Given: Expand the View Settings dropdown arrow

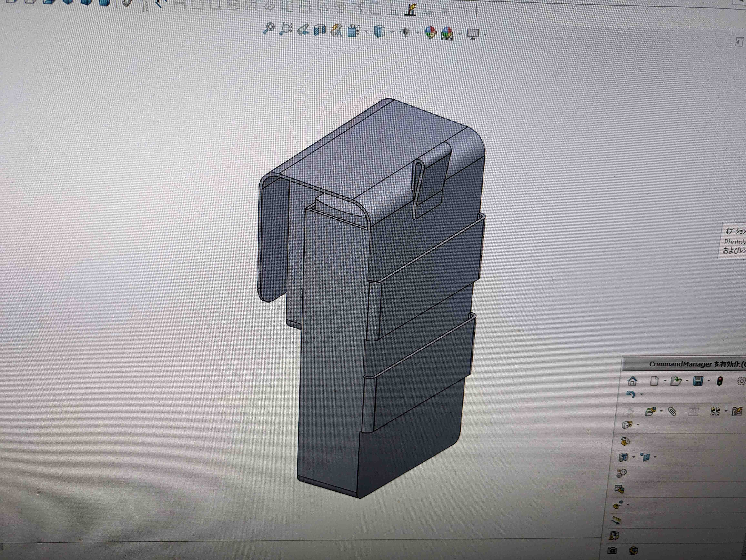Looking at the screenshot, I should point(485,34).
